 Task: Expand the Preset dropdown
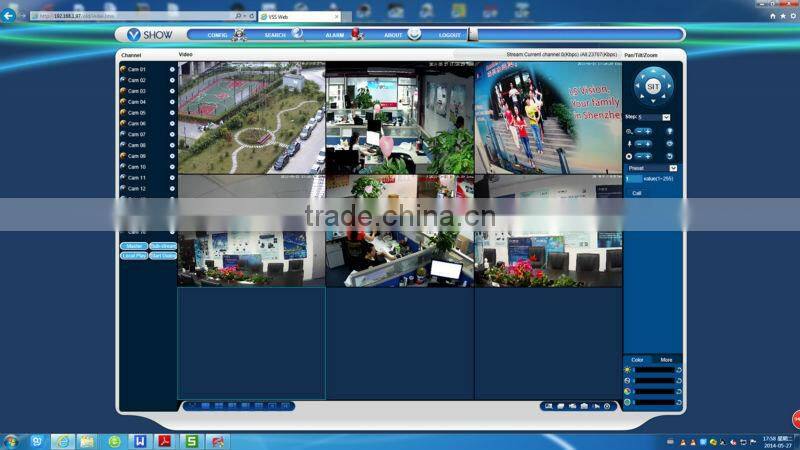tap(673, 168)
